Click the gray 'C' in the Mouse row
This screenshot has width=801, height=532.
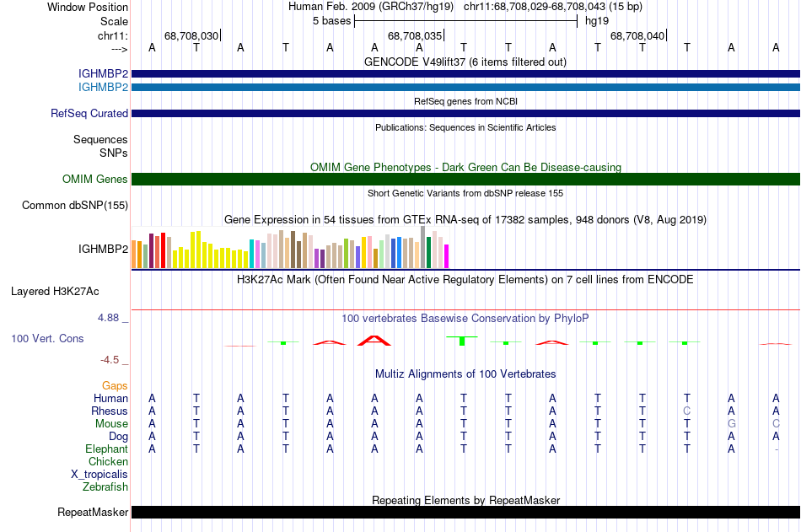(776, 423)
